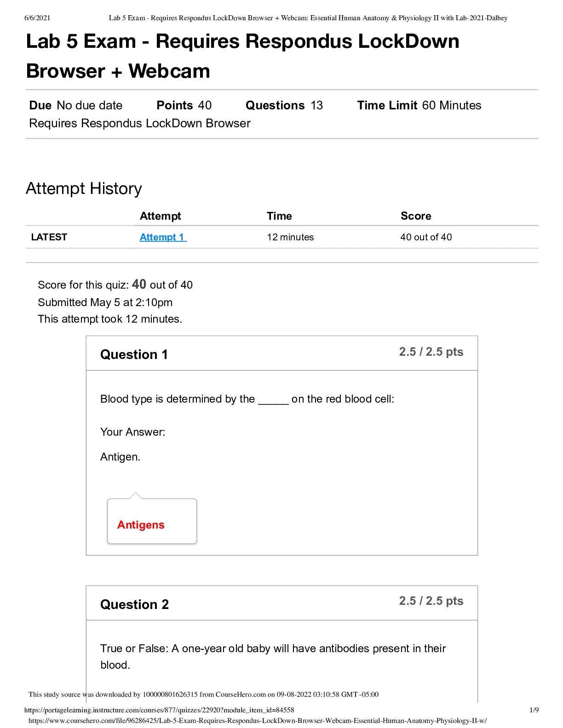Viewport: 563px width, 728px height.
Task: Click the Lab 5 Exam page title
Action: tap(242, 56)
